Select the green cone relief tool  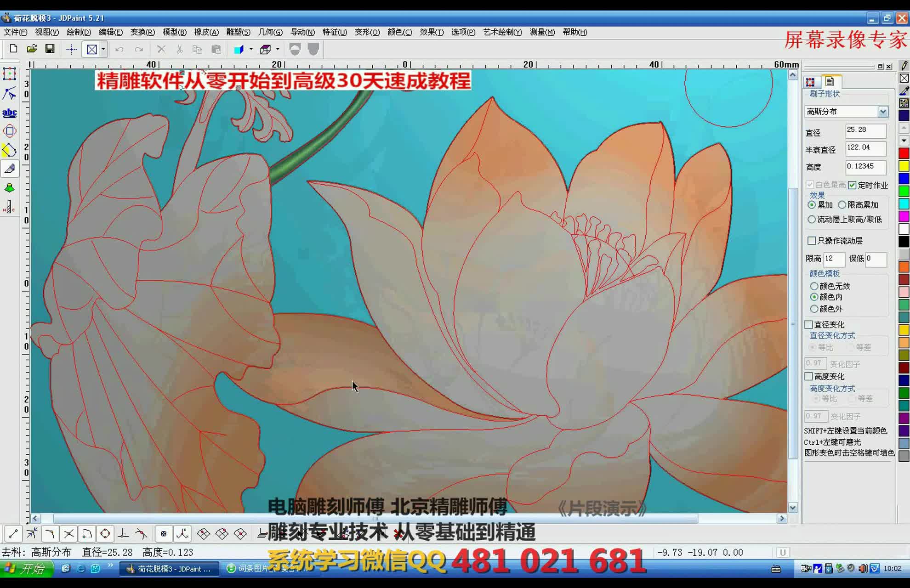tap(9, 187)
